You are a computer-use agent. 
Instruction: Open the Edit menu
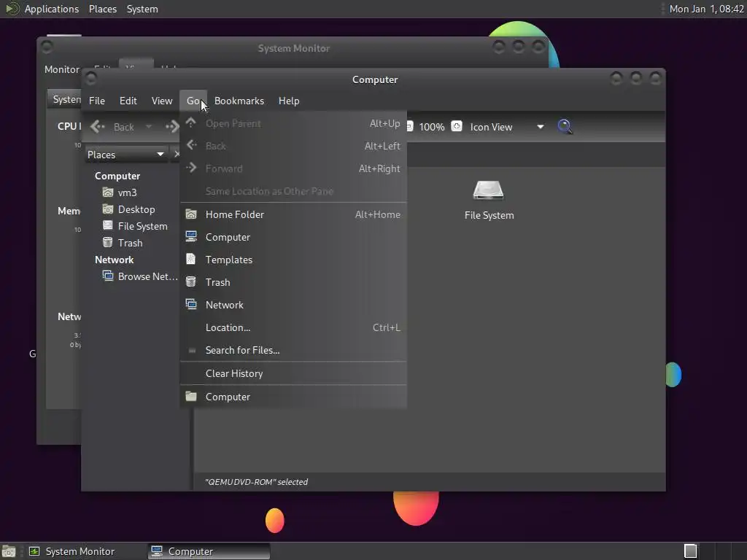pos(128,101)
